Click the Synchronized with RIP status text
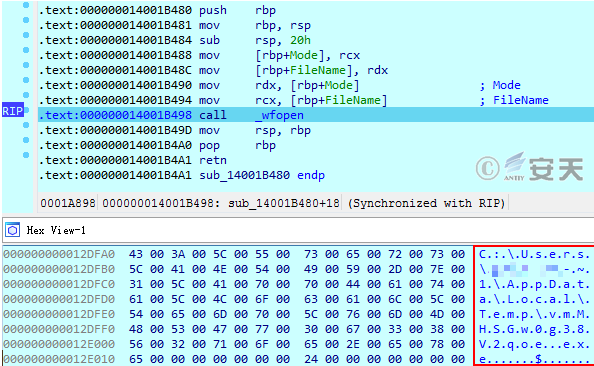 click(426, 203)
